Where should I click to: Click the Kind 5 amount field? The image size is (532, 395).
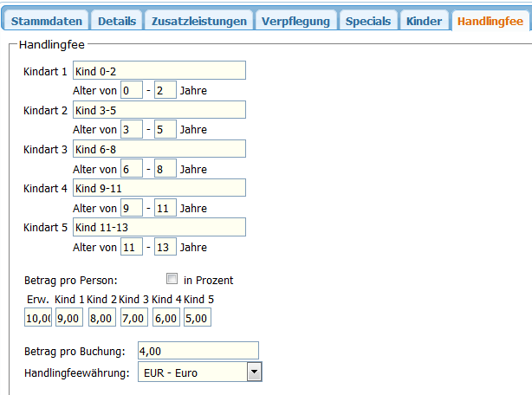[x=198, y=318]
